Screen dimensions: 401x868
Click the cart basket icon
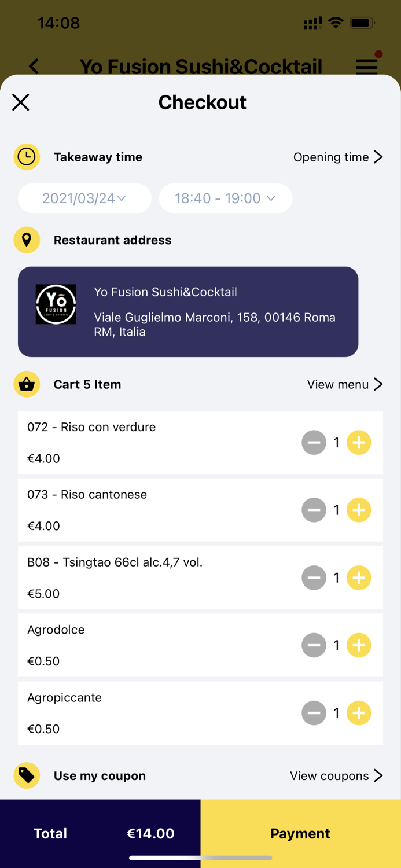(27, 384)
